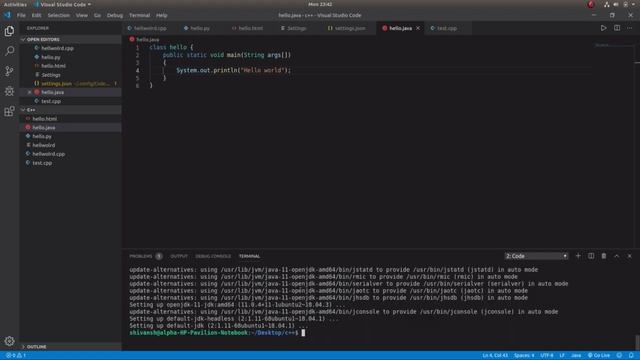Collapse the Open Editors section

(71, 40)
